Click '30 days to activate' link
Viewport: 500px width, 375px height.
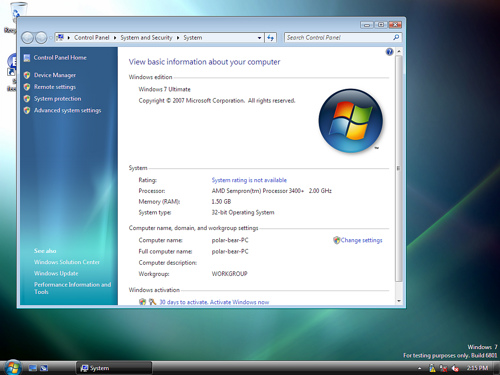point(214,302)
